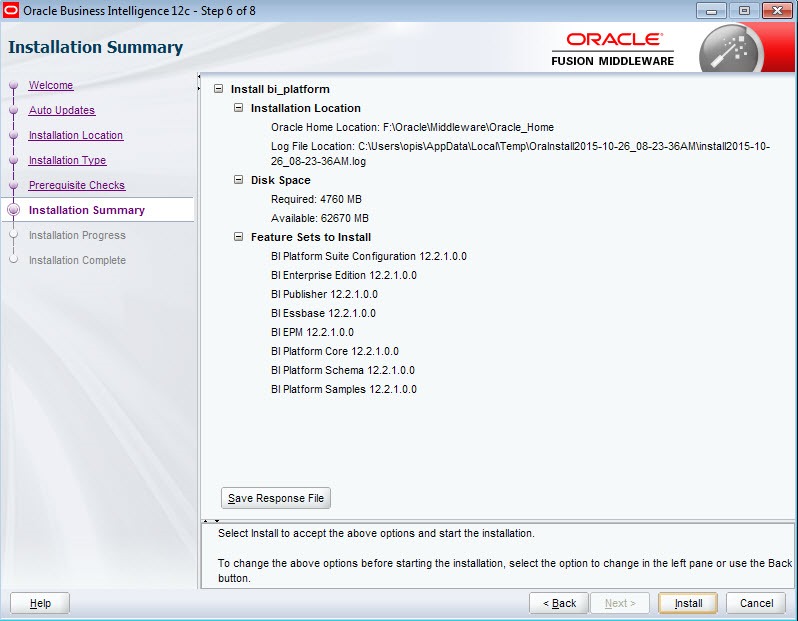Jump to the Installation Location link

click(x=76, y=135)
